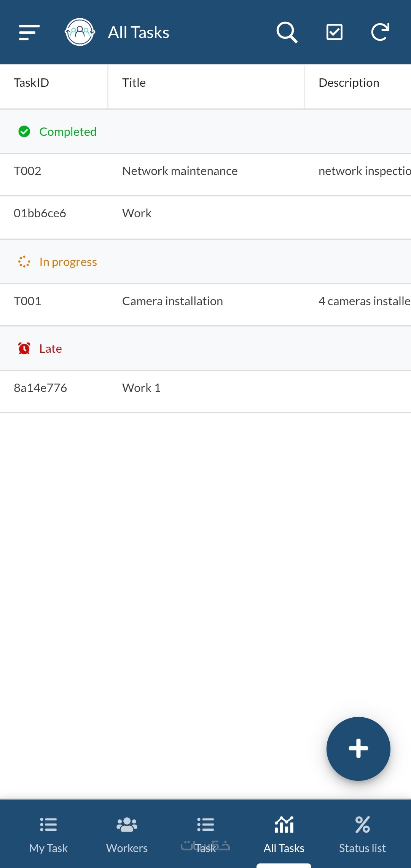Tap the app logo icon
This screenshot has width=411, height=868.
click(x=80, y=32)
